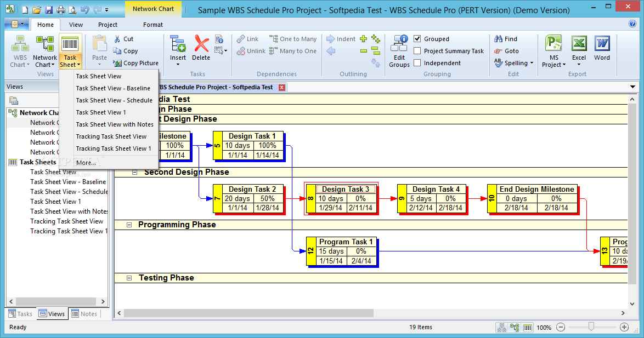Collapse the Testing Phase group
644x338 pixels.
[x=129, y=278]
